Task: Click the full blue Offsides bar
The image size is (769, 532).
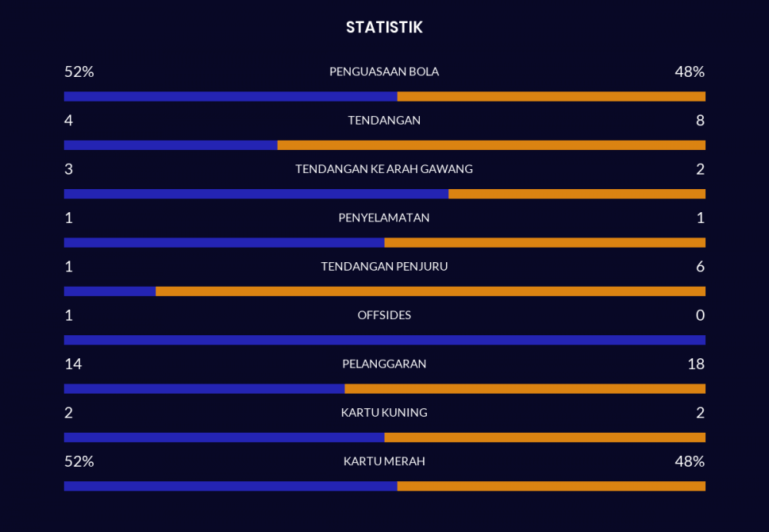Action: point(384,340)
